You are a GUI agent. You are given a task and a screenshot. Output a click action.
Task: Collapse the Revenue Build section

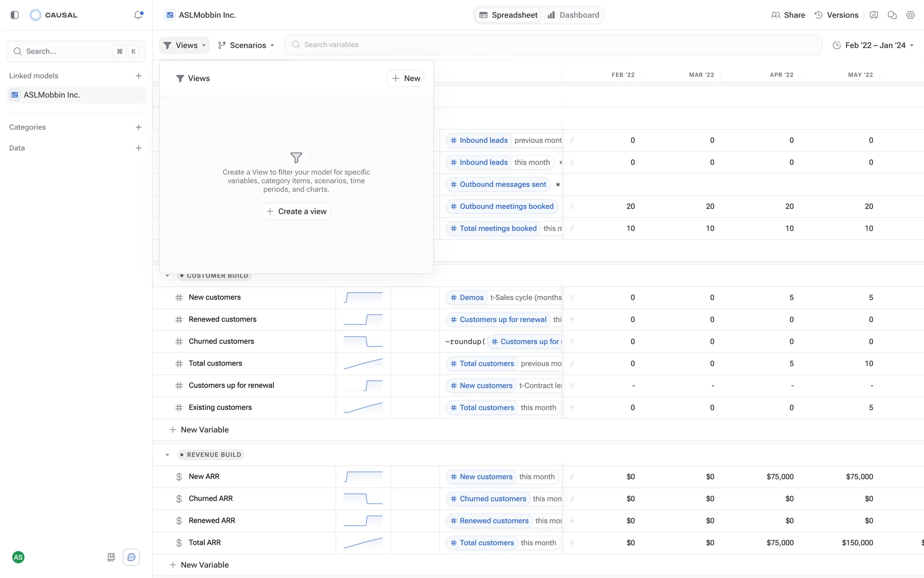167,455
